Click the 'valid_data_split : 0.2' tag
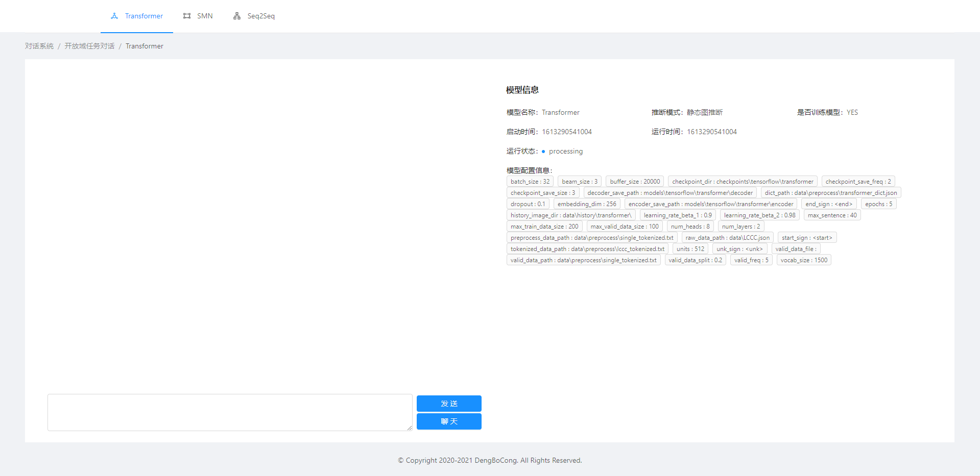The height and width of the screenshot is (476, 980). click(x=695, y=260)
